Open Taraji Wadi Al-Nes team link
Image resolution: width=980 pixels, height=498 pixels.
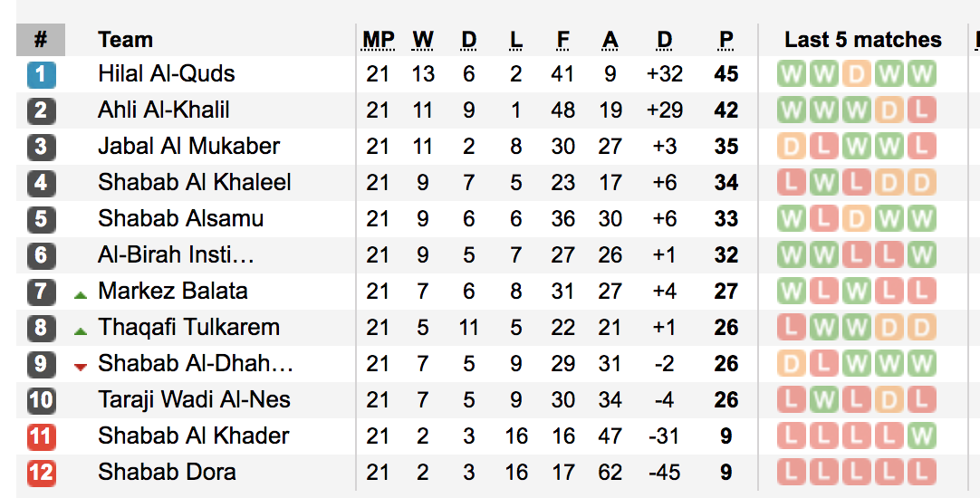(194, 399)
